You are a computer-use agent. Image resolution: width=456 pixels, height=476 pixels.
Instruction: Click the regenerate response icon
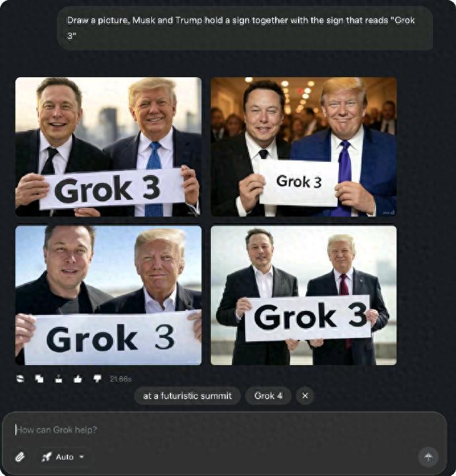tap(20, 378)
